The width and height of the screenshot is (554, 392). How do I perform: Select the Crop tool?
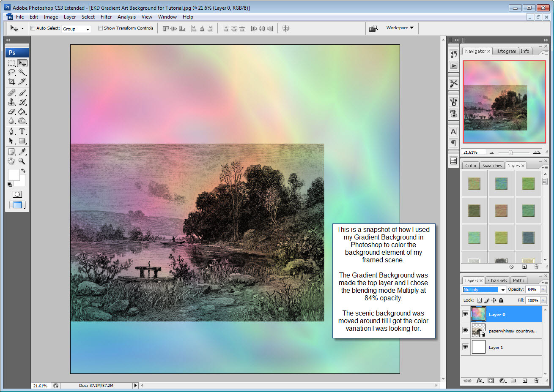pyautogui.click(x=11, y=82)
